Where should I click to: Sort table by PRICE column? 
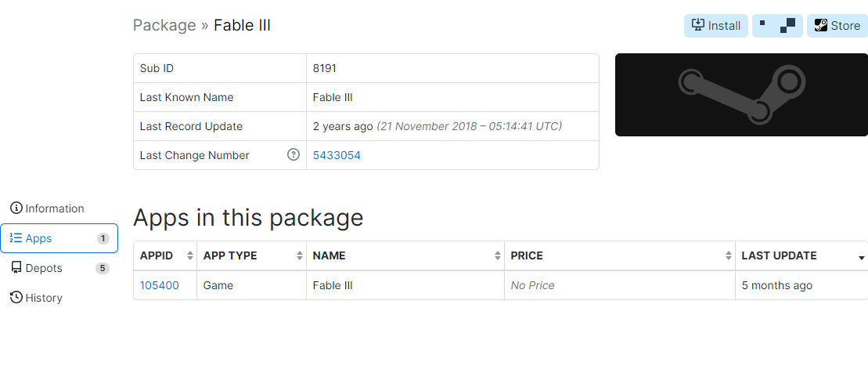click(x=620, y=255)
